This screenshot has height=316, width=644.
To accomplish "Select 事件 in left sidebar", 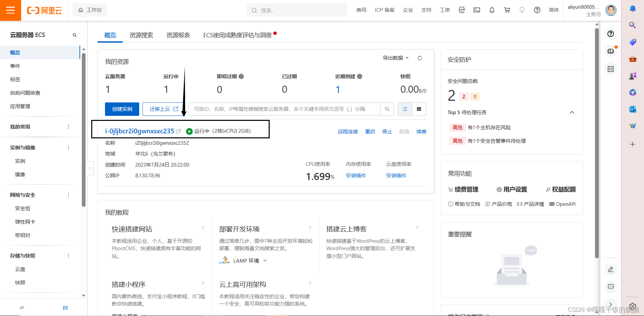I will pyautogui.click(x=15, y=66).
